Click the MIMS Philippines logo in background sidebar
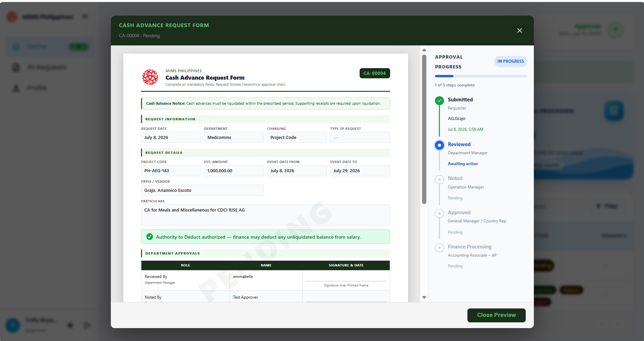Viewport: 644px width, 341px height. 12,17
